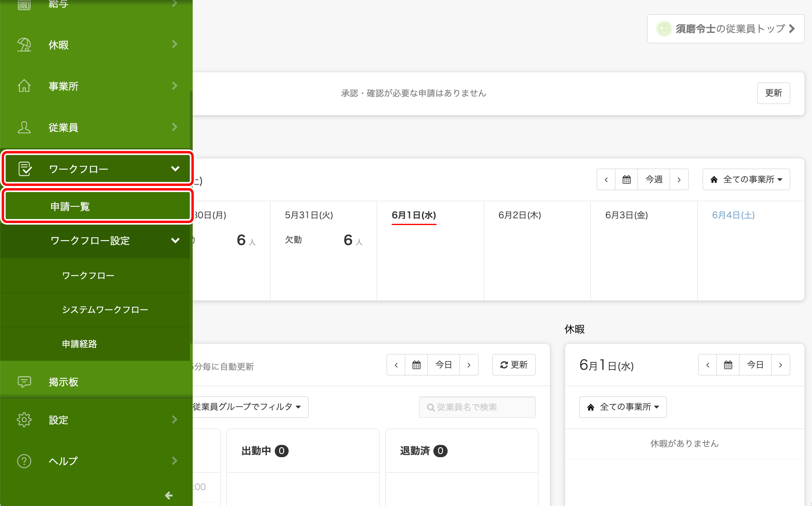This screenshot has width=812, height=506.
Task: Go to next week arrow
Action: 679,179
